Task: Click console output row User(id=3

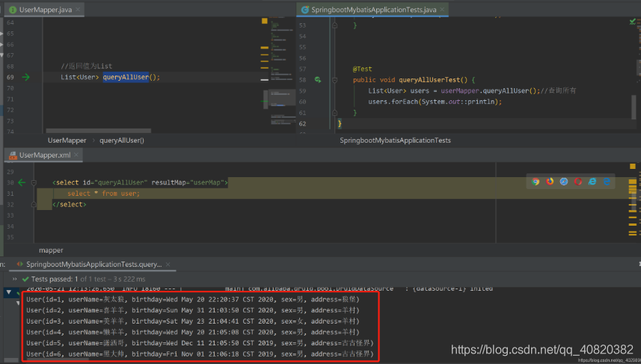Action: (193, 321)
